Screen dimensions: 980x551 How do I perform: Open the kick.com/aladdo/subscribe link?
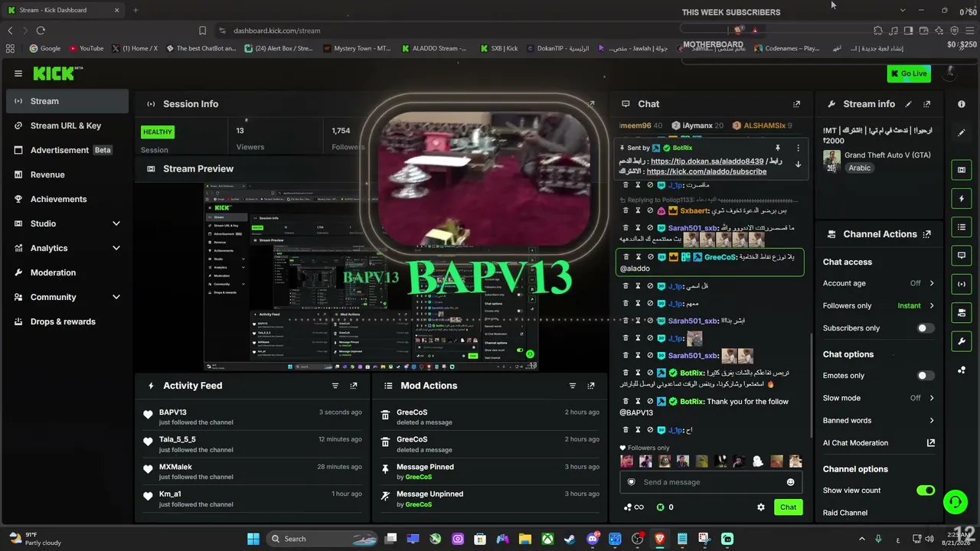[707, 172]
